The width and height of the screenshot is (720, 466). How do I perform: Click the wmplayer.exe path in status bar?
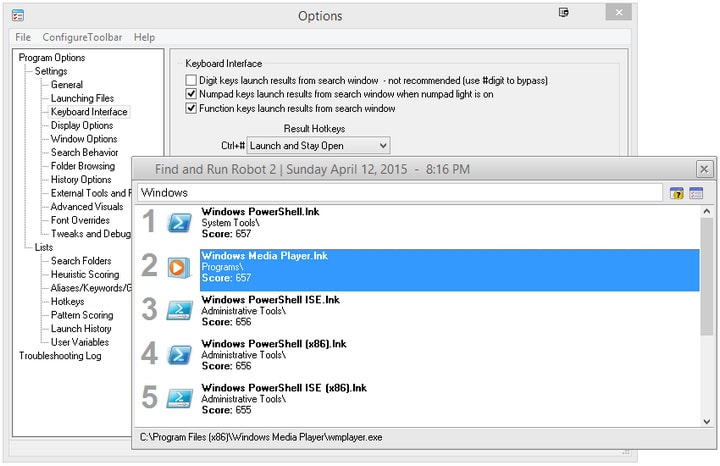(261, 438)
